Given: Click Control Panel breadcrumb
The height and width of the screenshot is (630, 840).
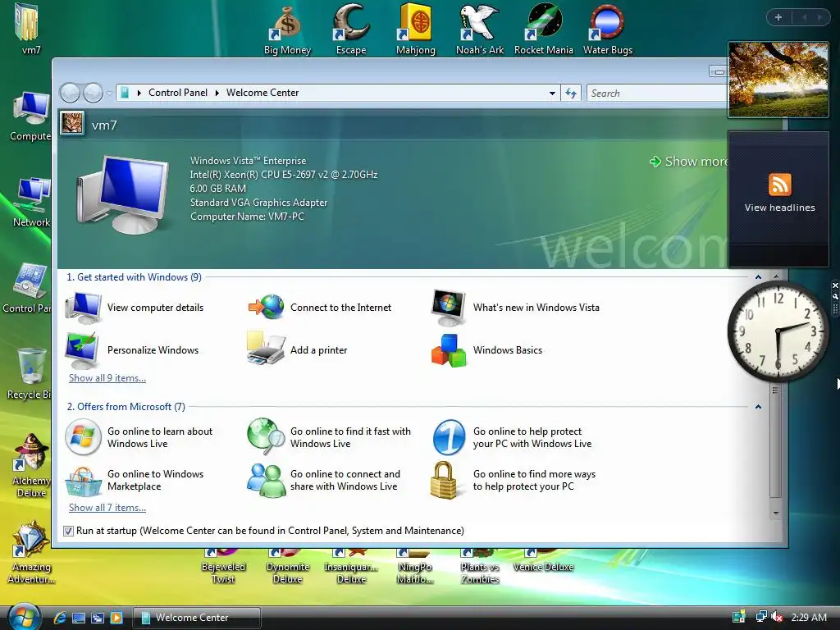Looking at the screenshot, I should click(178, 93).
